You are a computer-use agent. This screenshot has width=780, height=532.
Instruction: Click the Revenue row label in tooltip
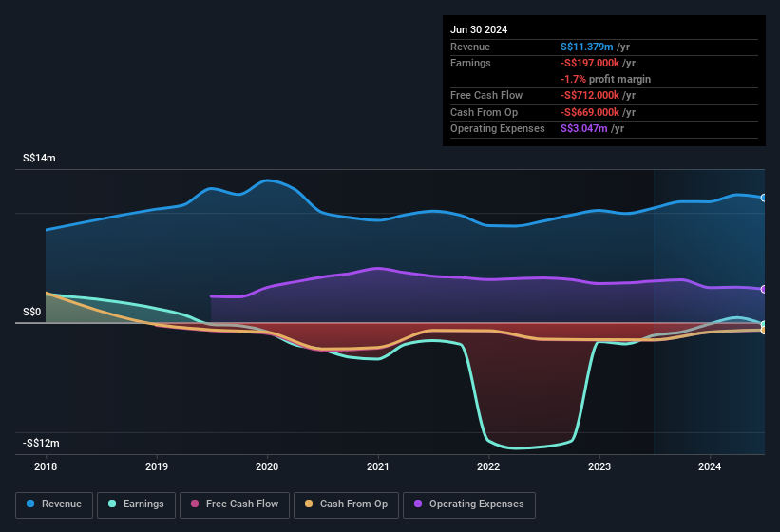470,47
